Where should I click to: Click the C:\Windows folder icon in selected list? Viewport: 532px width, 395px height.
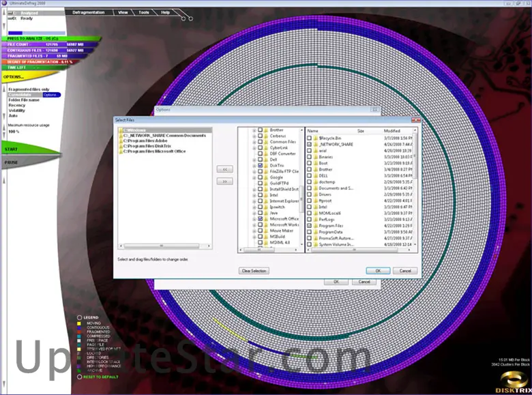click(x=121, y=130)
